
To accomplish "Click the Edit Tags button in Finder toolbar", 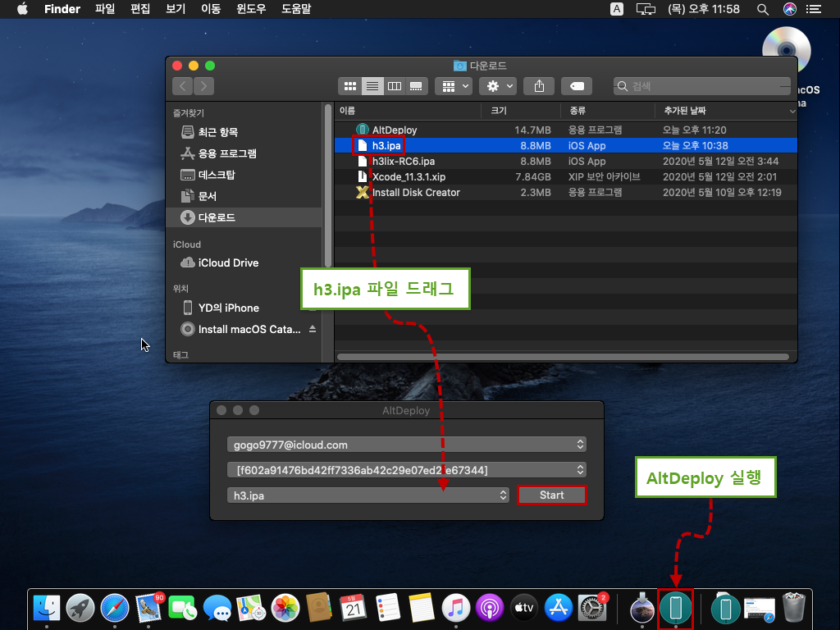I will [577, 86].
